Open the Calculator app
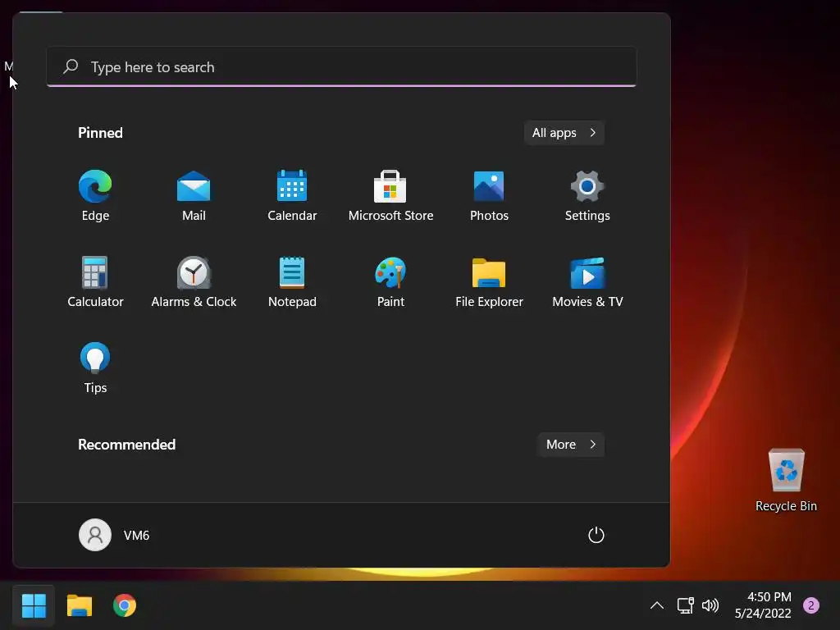840x630 pixels. tap(95, 281)
